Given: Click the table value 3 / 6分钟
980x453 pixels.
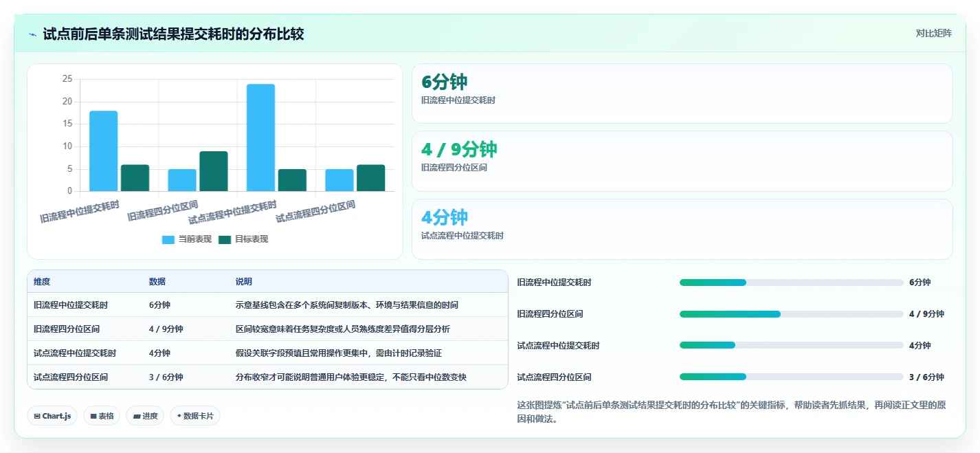Looking at the screenshot, I should (166, 377).
